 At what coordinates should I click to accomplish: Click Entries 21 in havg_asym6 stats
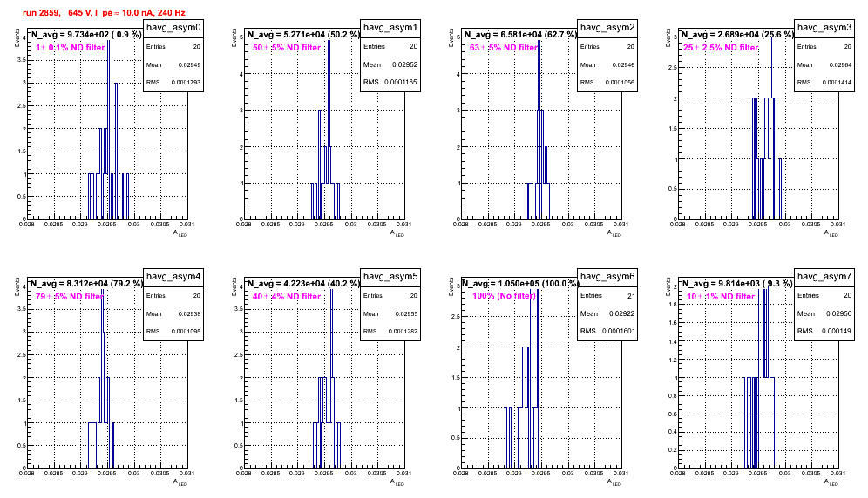pyautogui.click(x=607, y=295)
